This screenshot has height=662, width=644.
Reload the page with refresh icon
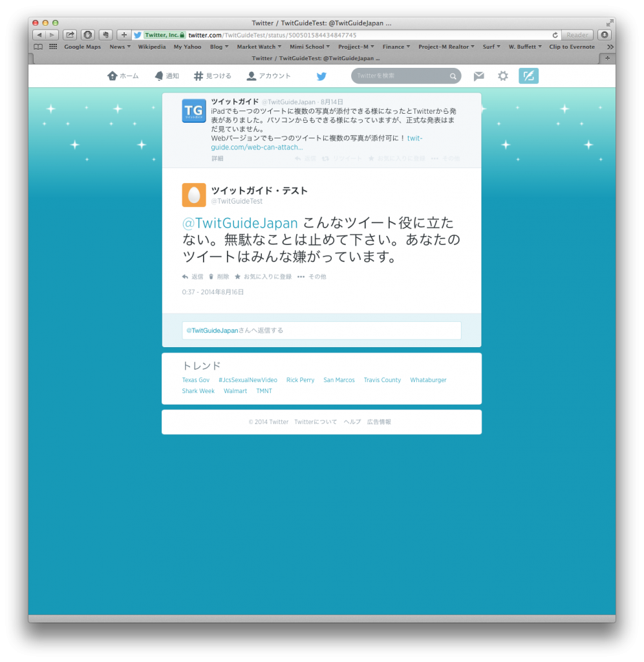pos(555,35)
